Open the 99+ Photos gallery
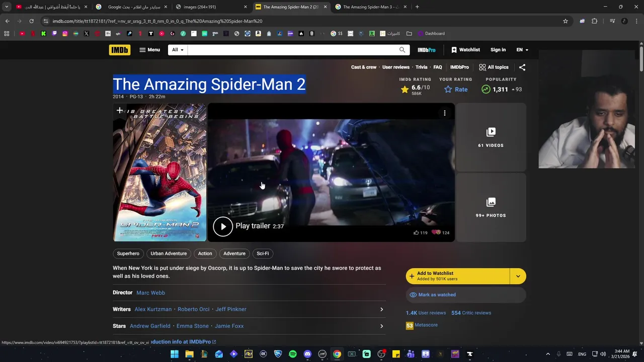The height and width of the screenshot is (362, 644). coord(491,208)
